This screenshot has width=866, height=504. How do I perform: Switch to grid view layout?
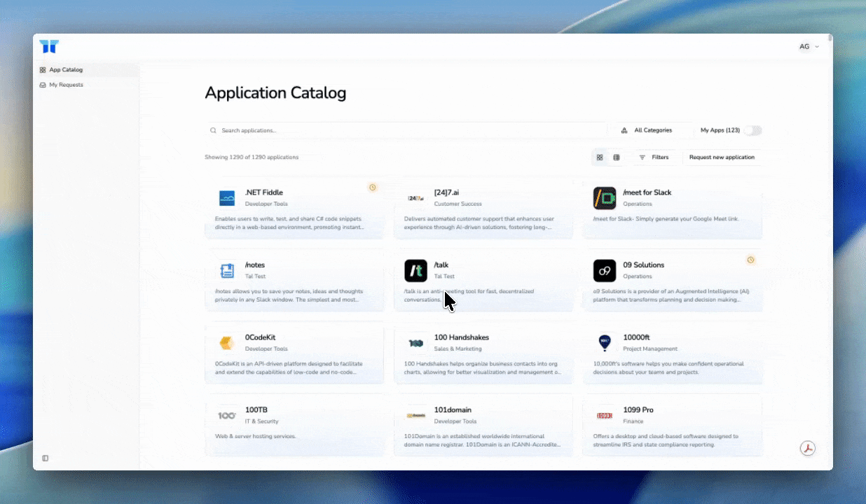(600, 157)
